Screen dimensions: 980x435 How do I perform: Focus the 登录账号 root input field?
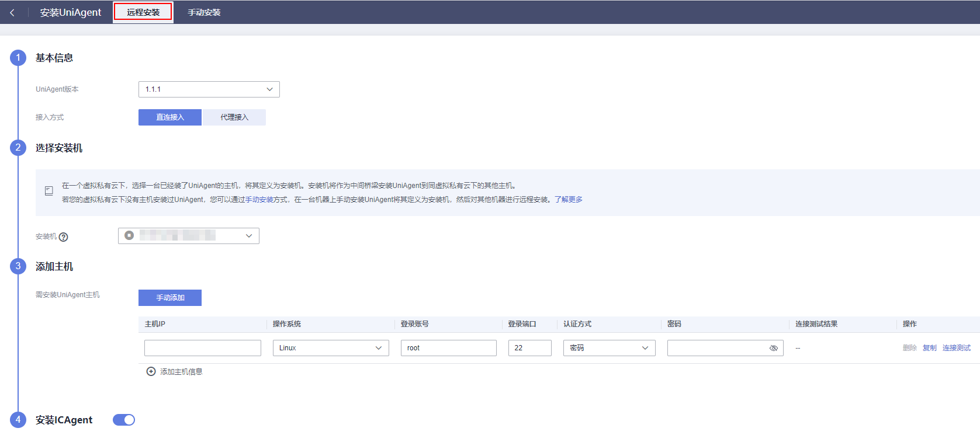click(x=449, y=348)
